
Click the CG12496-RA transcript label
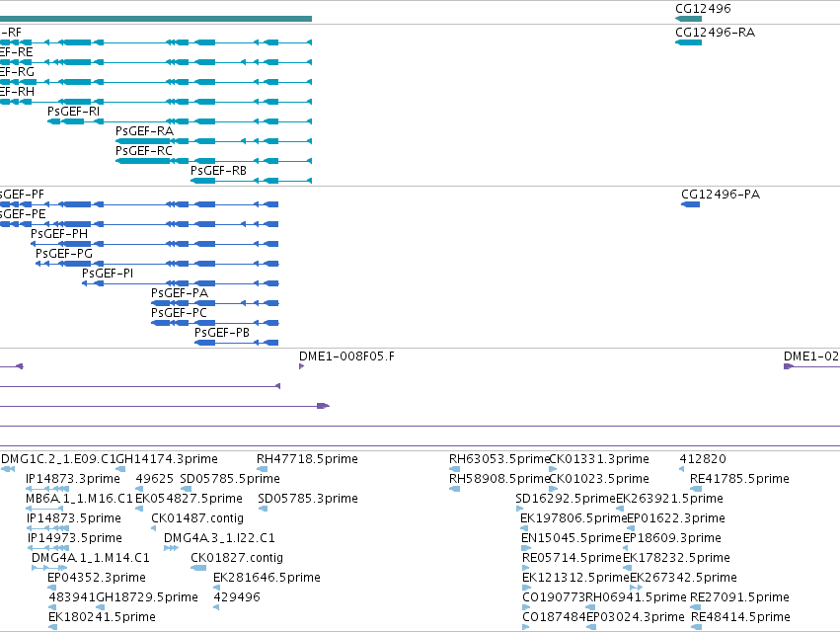(x=716, y=33)
